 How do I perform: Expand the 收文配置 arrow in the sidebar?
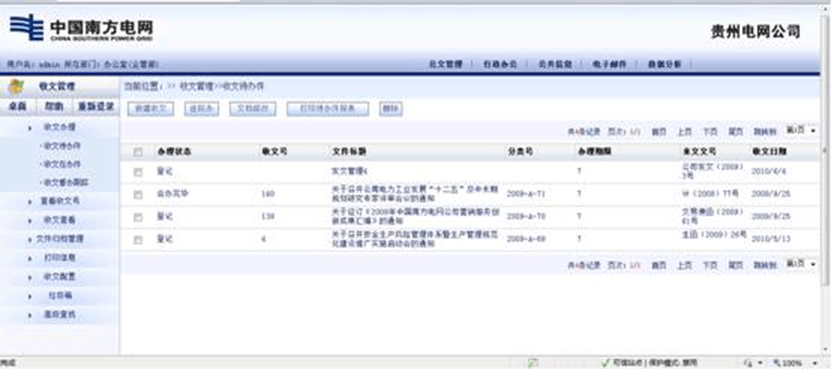30,277
